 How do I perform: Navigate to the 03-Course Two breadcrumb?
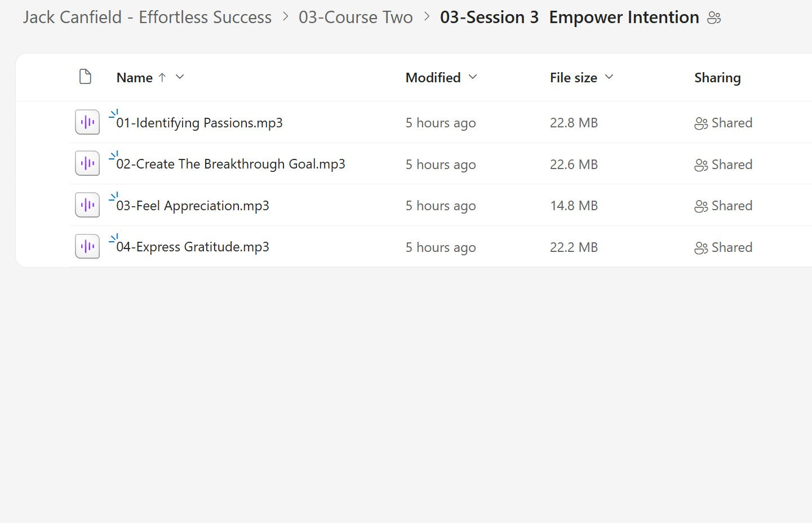(x=356, y=17)
